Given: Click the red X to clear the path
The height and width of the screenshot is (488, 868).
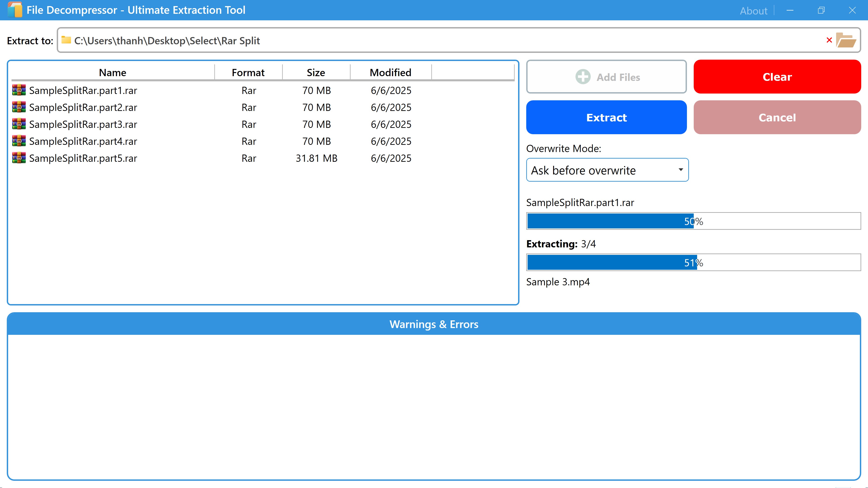Looking at the screenshot, I should [x=829, y=40].
